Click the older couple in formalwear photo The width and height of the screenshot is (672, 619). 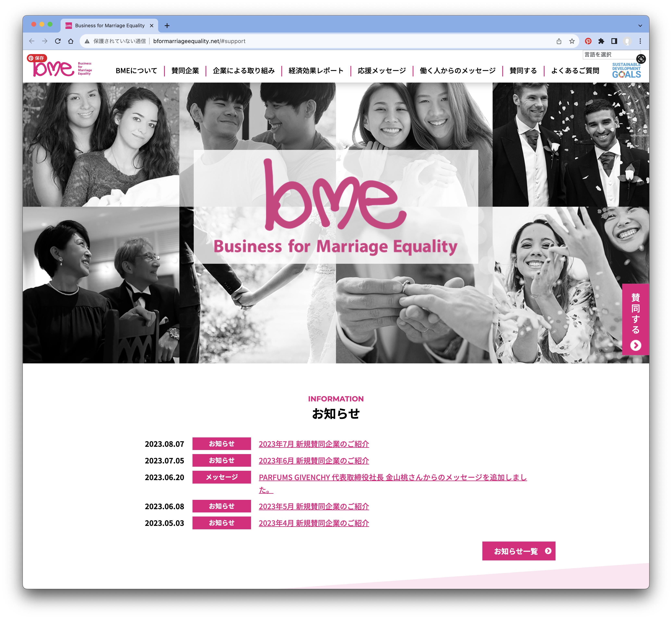(101, 285)
